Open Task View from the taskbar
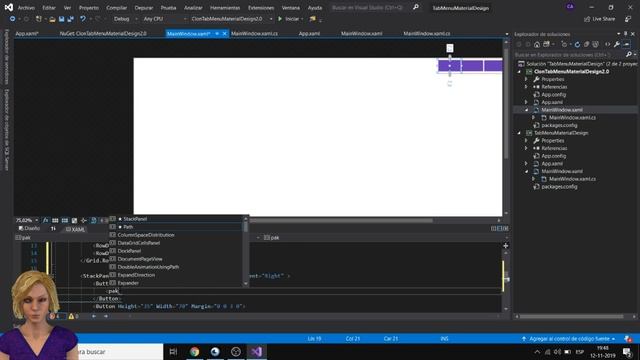This screenshot has height=360, width=640. (x=173, y=351)
